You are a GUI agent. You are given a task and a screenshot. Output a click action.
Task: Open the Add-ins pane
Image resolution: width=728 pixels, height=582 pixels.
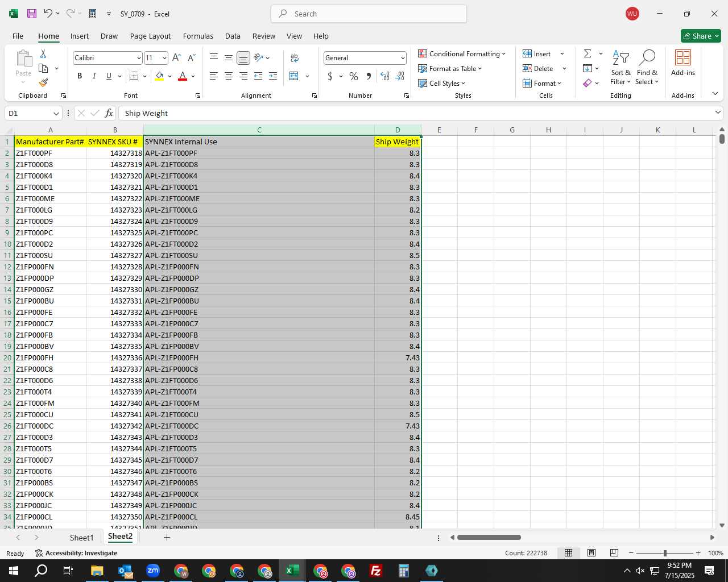[683, 64]
